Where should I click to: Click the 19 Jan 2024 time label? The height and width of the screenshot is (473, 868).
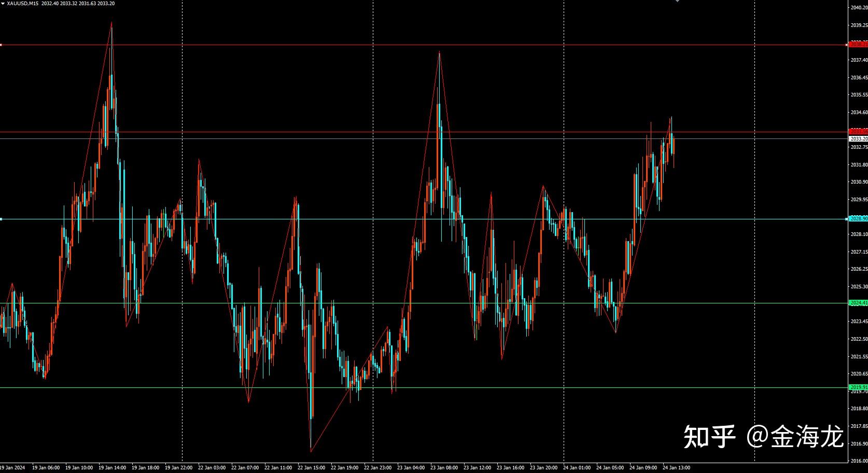coord(13,468)
